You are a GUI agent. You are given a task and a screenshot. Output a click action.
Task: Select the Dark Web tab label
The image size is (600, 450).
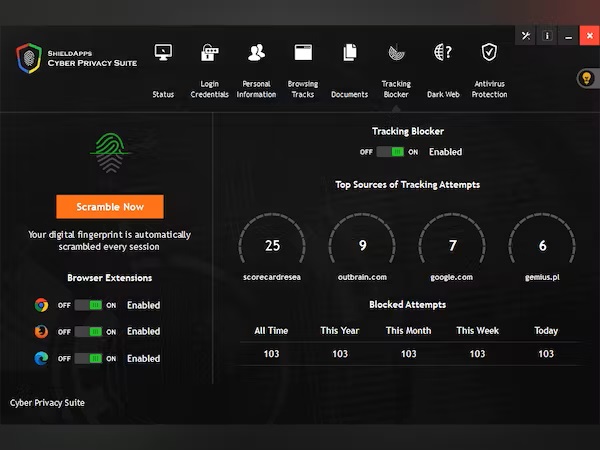pyautogui.click(x=443, y=95)
